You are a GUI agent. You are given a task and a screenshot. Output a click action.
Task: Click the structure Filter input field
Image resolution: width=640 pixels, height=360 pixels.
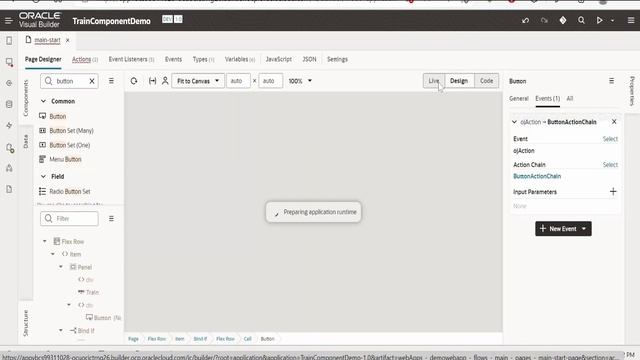(69, 218)
